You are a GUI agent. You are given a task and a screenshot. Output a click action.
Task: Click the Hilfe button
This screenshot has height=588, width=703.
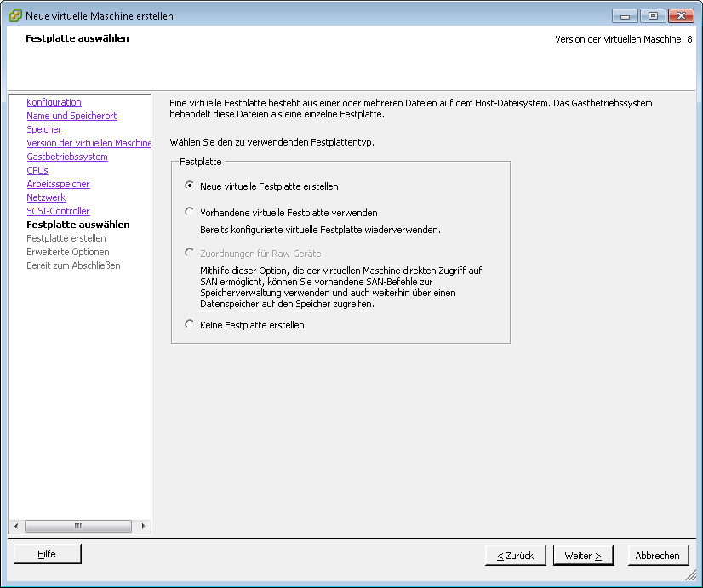point(47,554)
